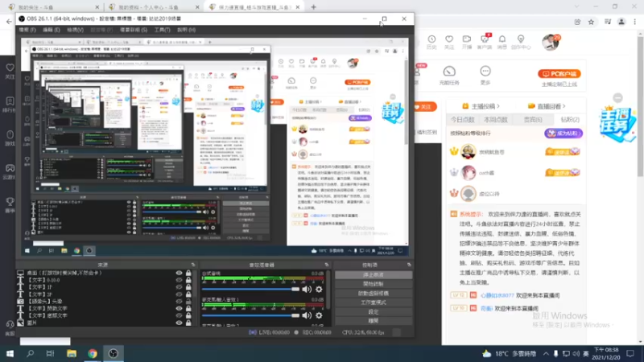
Task: Open the 場景群組(S) menu in OBS
Action: click(134, 30)
